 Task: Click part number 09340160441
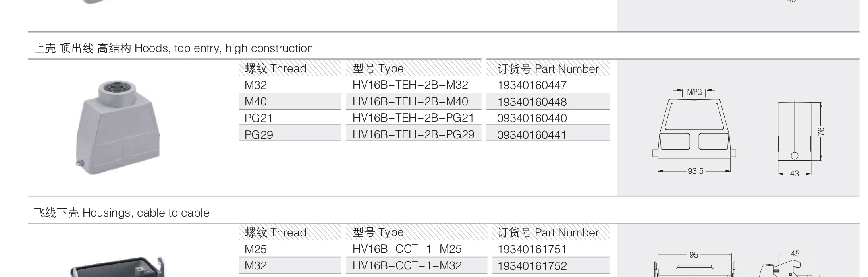tap(532, 135)
